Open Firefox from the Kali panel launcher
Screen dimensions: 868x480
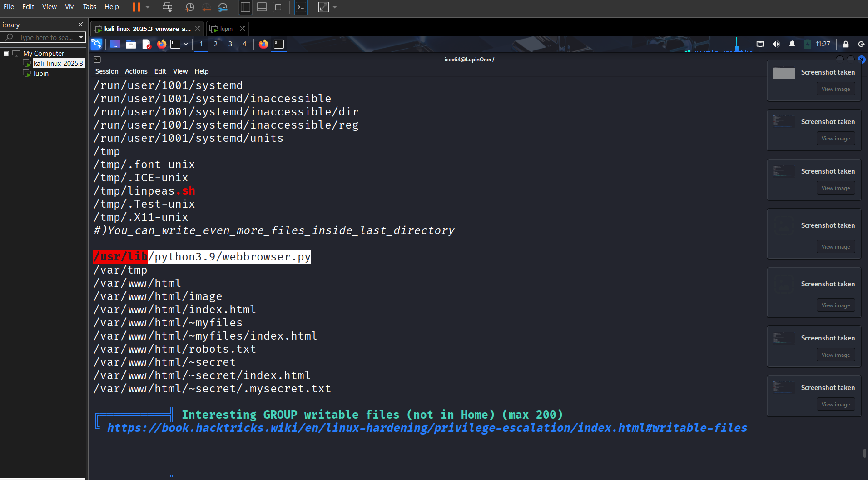162,44
